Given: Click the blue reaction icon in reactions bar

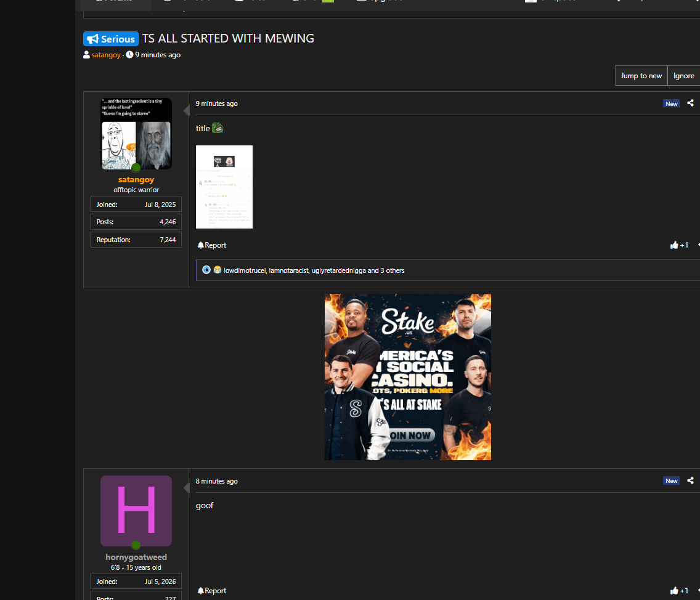Looking at the screenshot, I should 206,270.
